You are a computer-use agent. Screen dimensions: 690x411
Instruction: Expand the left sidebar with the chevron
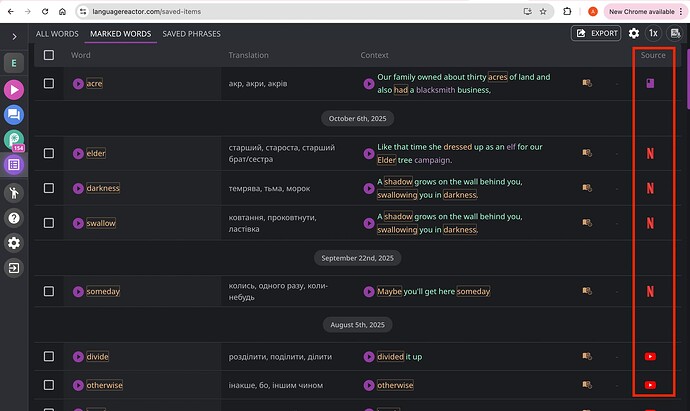coord(15,36)
